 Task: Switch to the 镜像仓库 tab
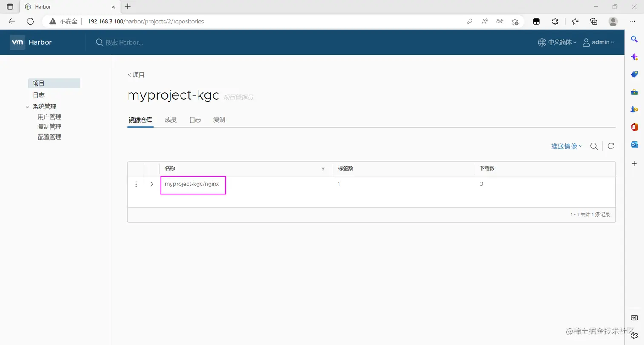(141, 120)
